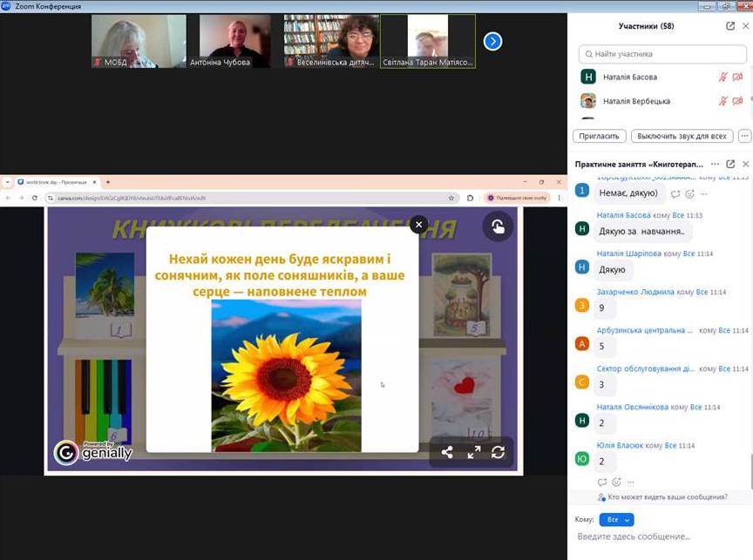Toggle Наталія Басова's muted microphone

pyautogui.click(x=722, y=77)
